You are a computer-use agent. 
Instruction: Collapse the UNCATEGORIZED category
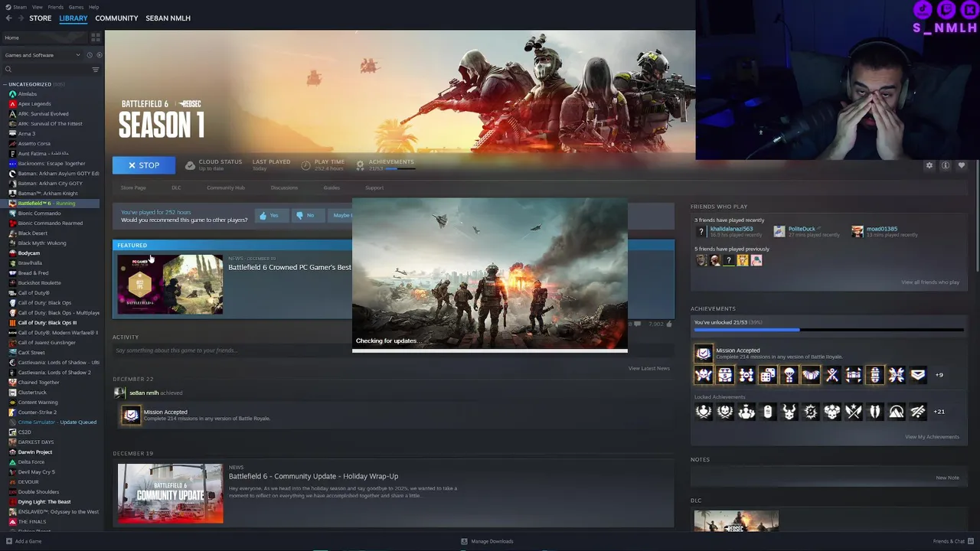(5, 84)
